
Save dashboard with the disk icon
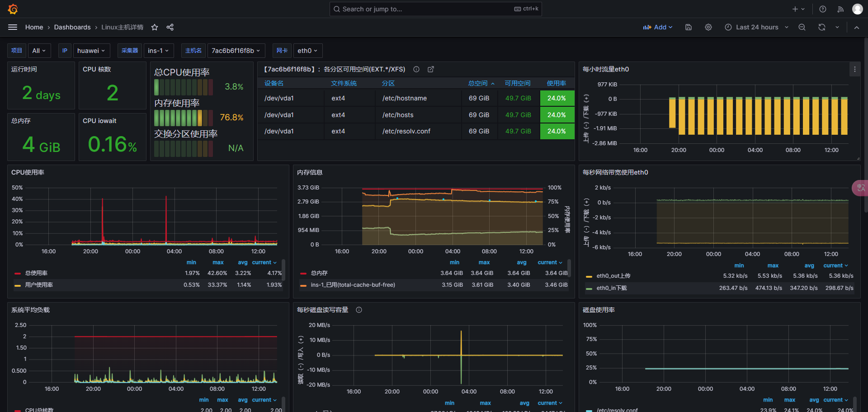689,27
